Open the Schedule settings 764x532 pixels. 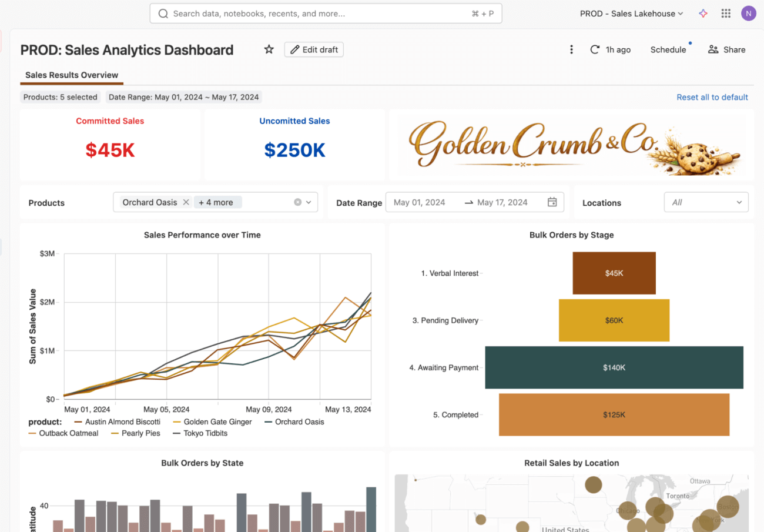coord(668,49)
